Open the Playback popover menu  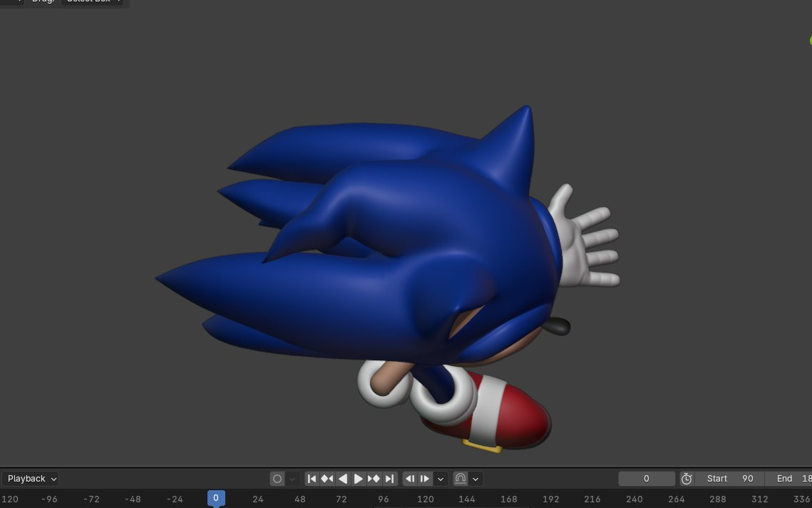pos(30,479)
